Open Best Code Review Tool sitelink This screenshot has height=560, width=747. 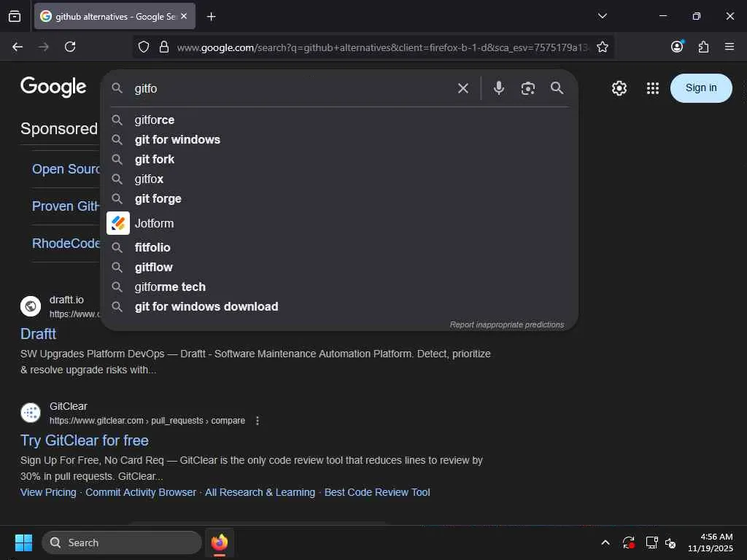[377, 492]
